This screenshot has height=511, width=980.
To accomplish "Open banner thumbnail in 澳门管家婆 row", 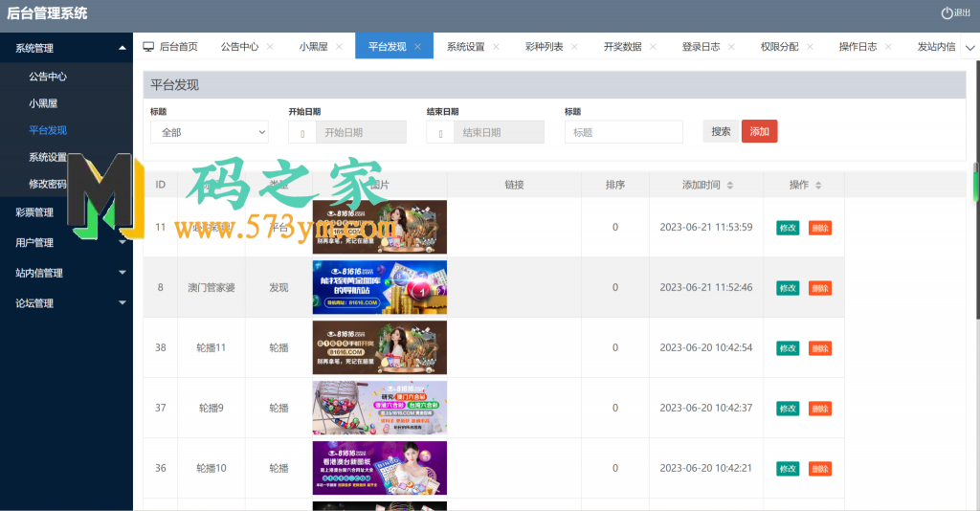I will tap(379, 287).
